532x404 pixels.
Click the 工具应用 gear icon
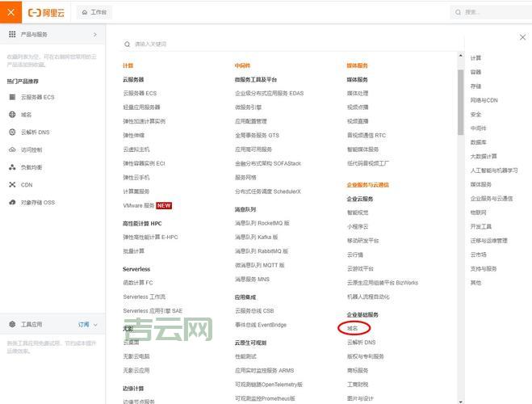pos(12,324)
